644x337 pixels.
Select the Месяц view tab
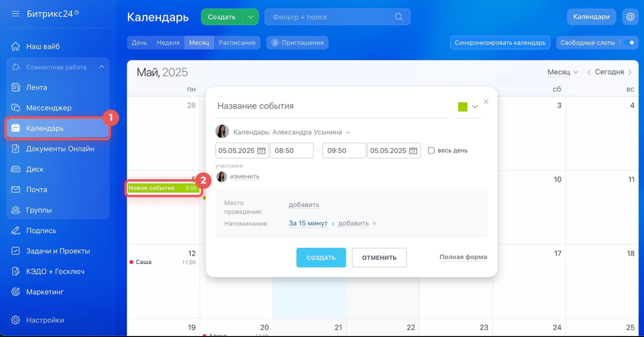[x=199, y=43]
